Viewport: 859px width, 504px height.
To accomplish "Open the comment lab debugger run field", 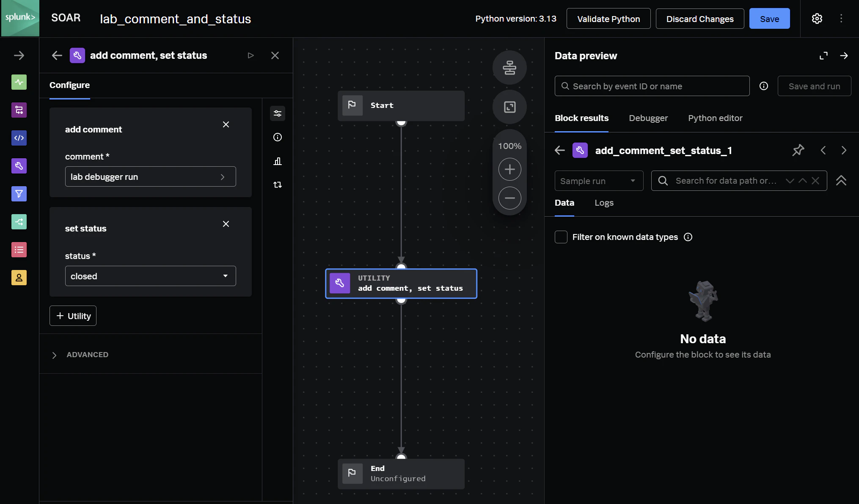I will (151, 176).
